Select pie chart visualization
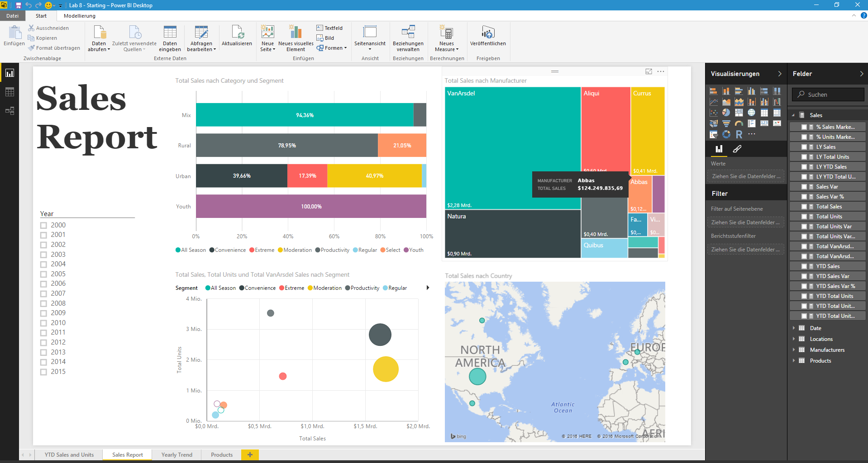Screen dimensions: 868x463 [726, 113]
